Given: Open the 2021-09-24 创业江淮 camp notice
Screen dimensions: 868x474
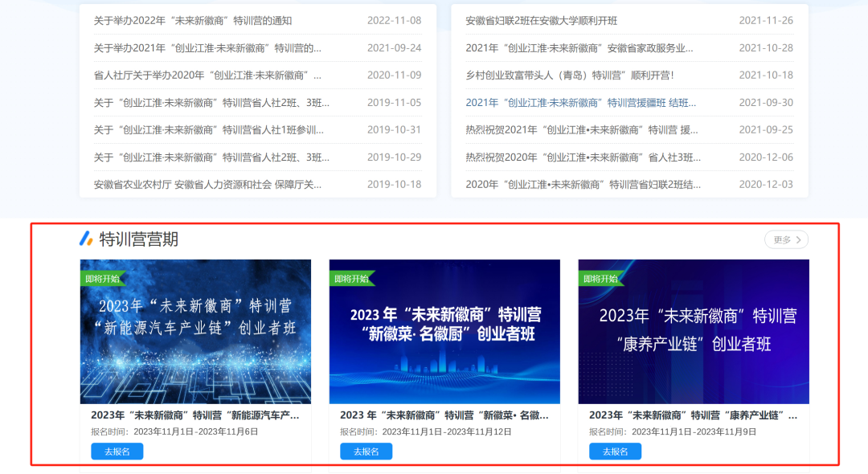Looking at the screenshot, I should pos(201,47).
